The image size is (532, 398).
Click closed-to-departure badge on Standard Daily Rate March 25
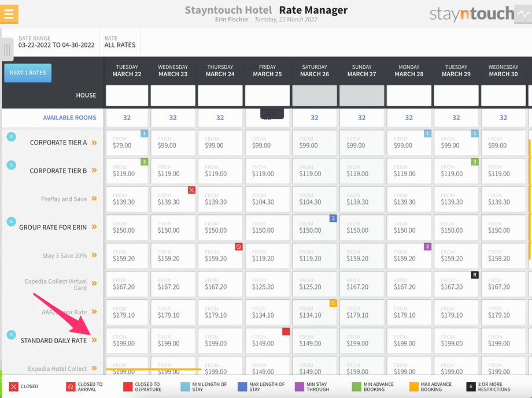point(286,332)
